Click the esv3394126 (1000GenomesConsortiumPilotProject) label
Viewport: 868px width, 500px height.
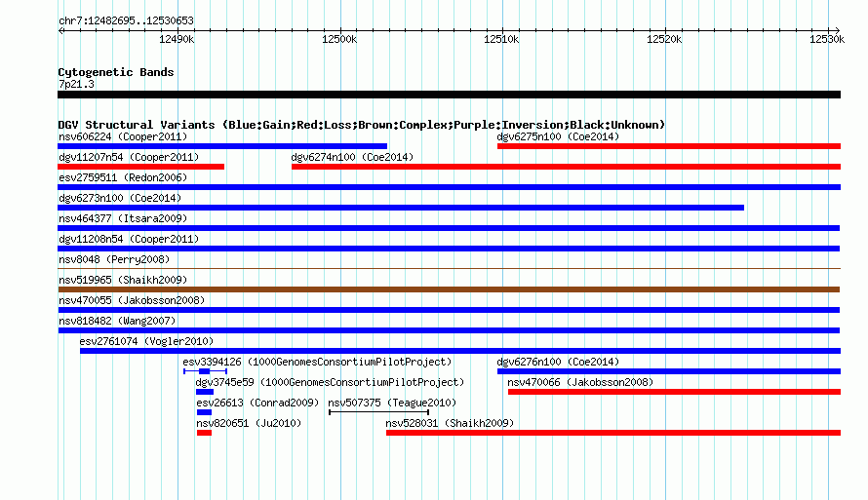click(x=317, y=362)
